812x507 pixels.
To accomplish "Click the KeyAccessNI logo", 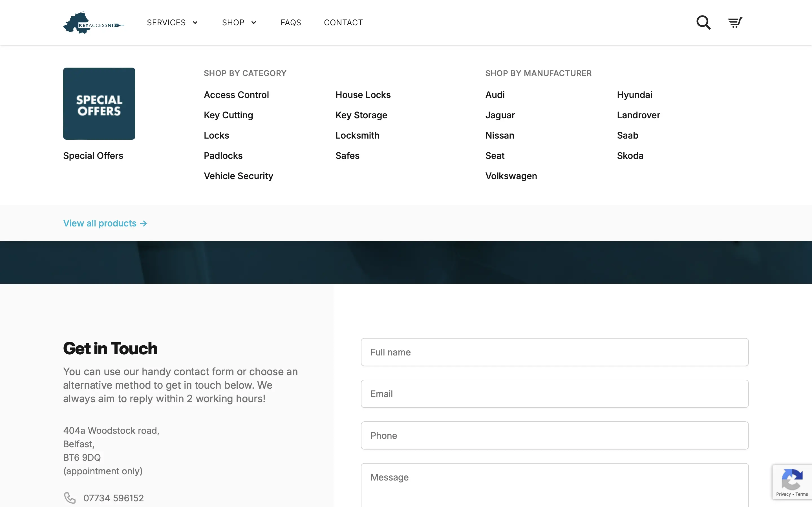I will pyautogui.click(x=94, y=23).
